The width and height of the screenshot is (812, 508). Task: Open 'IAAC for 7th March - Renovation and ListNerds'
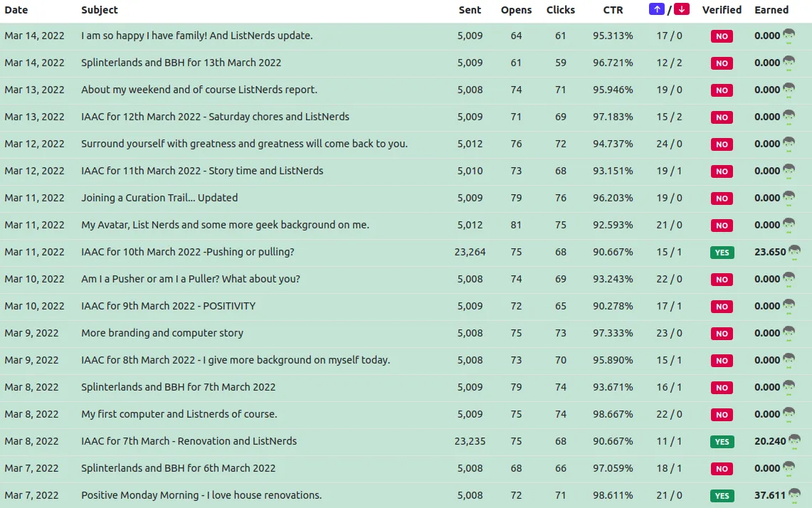(189, 441)
